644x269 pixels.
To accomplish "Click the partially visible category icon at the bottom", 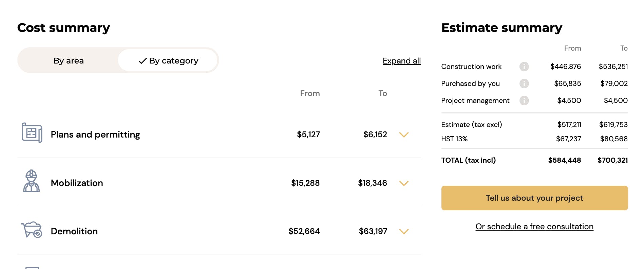I will point(32,268).
